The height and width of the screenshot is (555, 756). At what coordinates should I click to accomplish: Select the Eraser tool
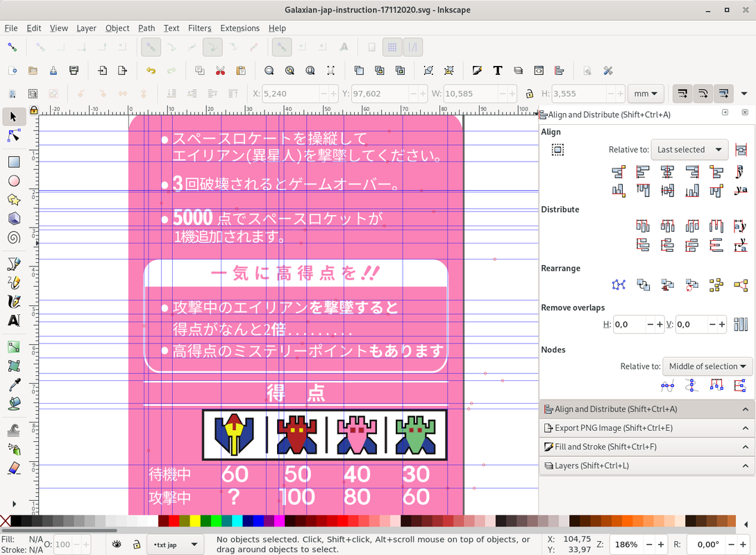tap(13, 468)
